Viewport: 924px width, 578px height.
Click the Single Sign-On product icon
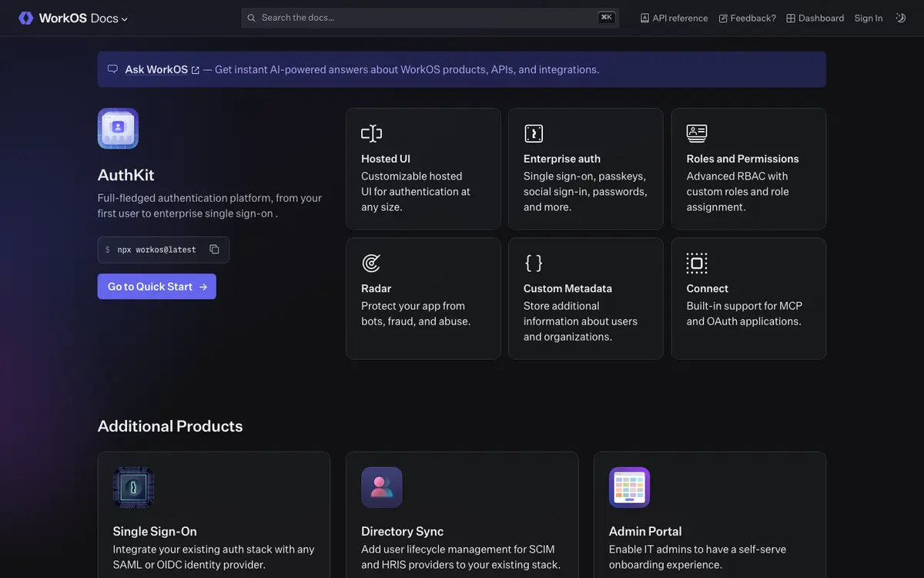(133, 487)
